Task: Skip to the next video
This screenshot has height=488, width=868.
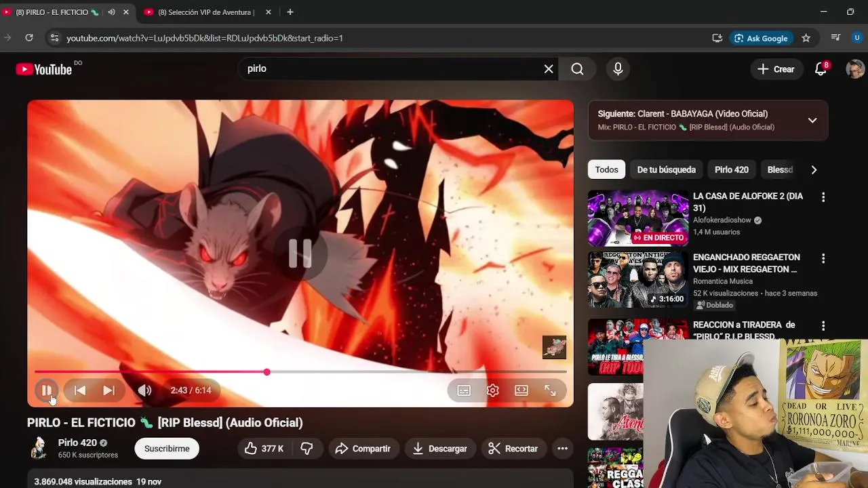Action: tap(108, 390)
